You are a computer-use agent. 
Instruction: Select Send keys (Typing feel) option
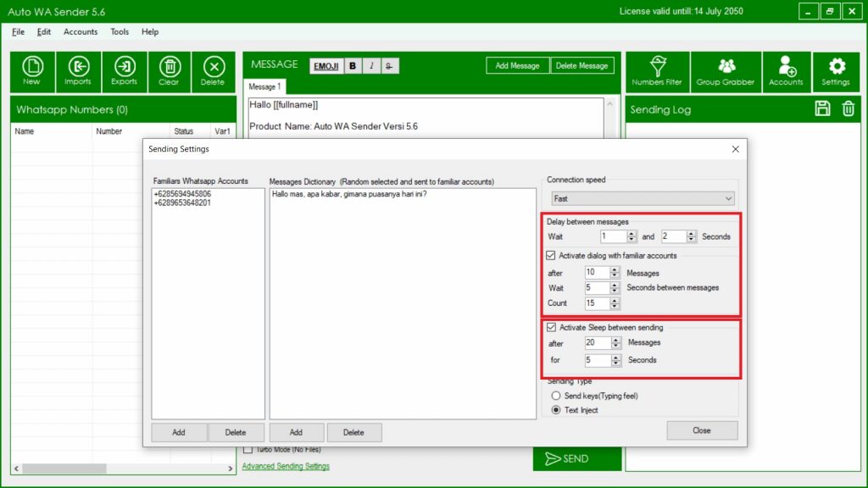point(556,396)
